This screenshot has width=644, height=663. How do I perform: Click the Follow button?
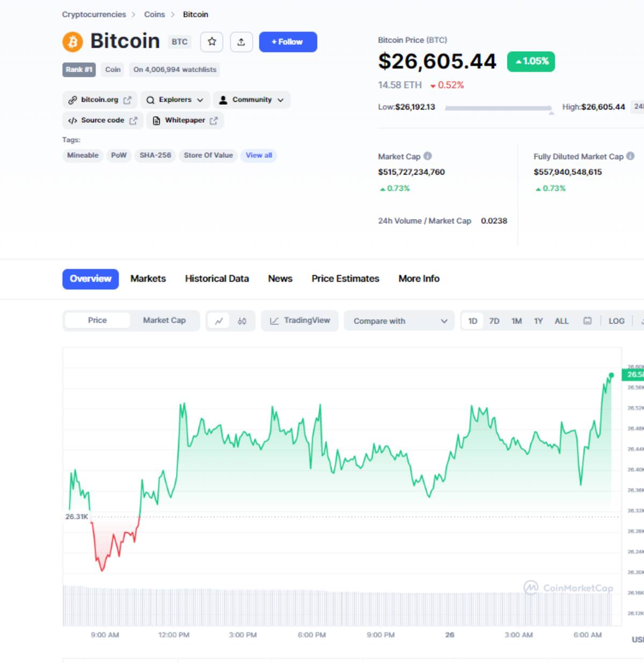(288, 42)
